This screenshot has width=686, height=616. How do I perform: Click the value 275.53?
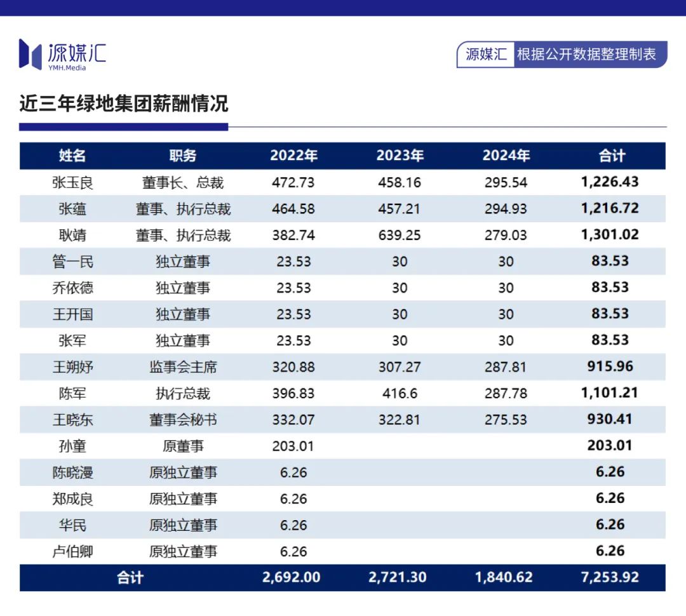click(506, 420)
